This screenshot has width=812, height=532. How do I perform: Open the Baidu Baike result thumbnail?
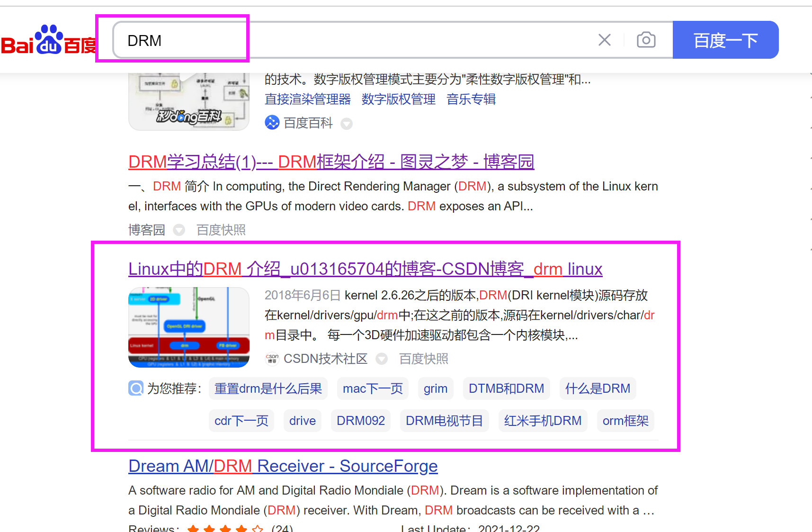click(x=189, y=101)
